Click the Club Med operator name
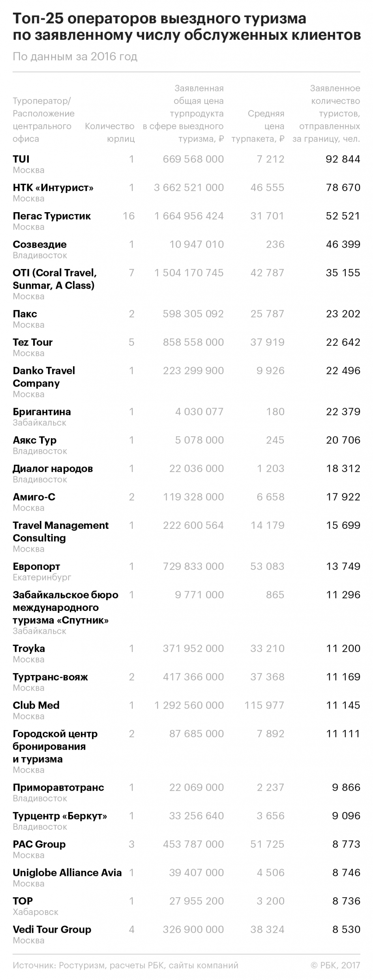Screen dimensions: 373x980 (x=36, y=705)
